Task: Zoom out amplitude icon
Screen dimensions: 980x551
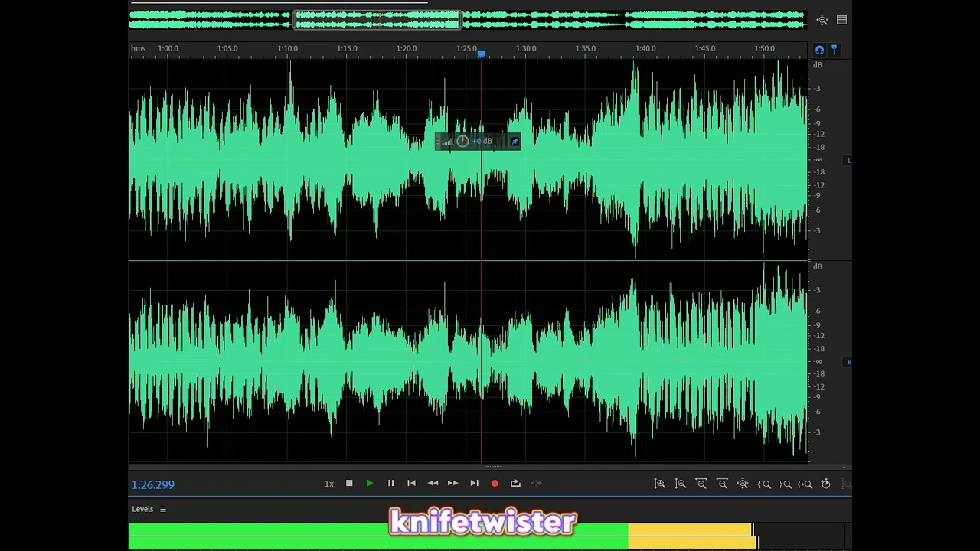Action: point(680,484)
